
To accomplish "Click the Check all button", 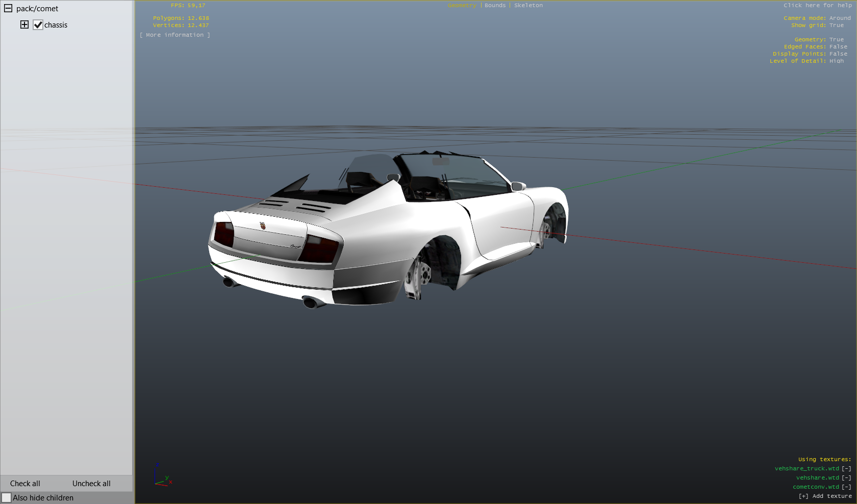I will click(x=25, y=484).
